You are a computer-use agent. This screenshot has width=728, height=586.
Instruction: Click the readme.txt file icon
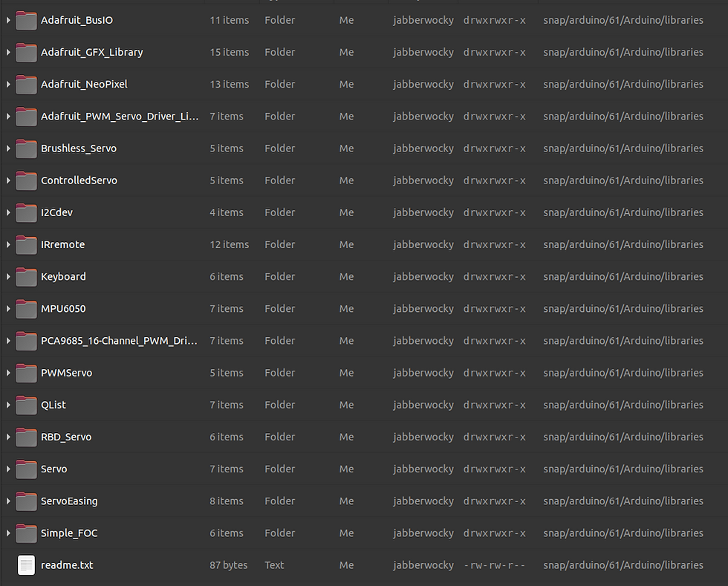tap(26, 565)
